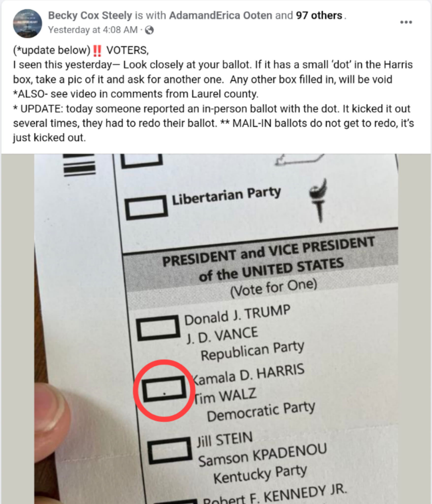Check the Donald J. Trump ballot box
Image resolution: width=432 pixels, height=504 pixels.
(158, 328)
